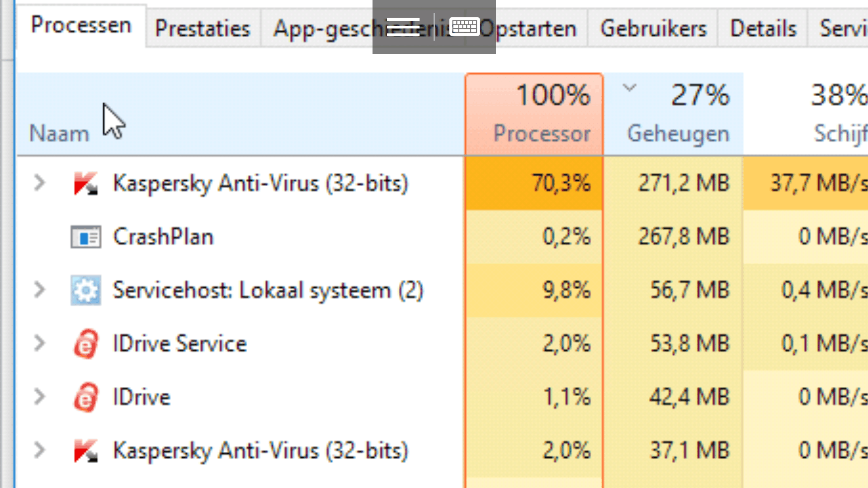Viewport: 868px width, 488px height.
Task: Open the Gebruikers tab
Action: [x=653, y=29]
